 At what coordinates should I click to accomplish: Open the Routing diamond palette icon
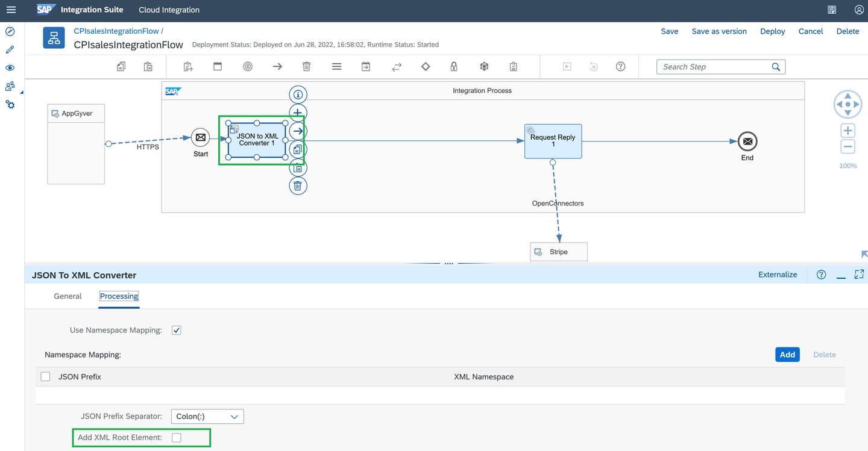click(426, 67)
